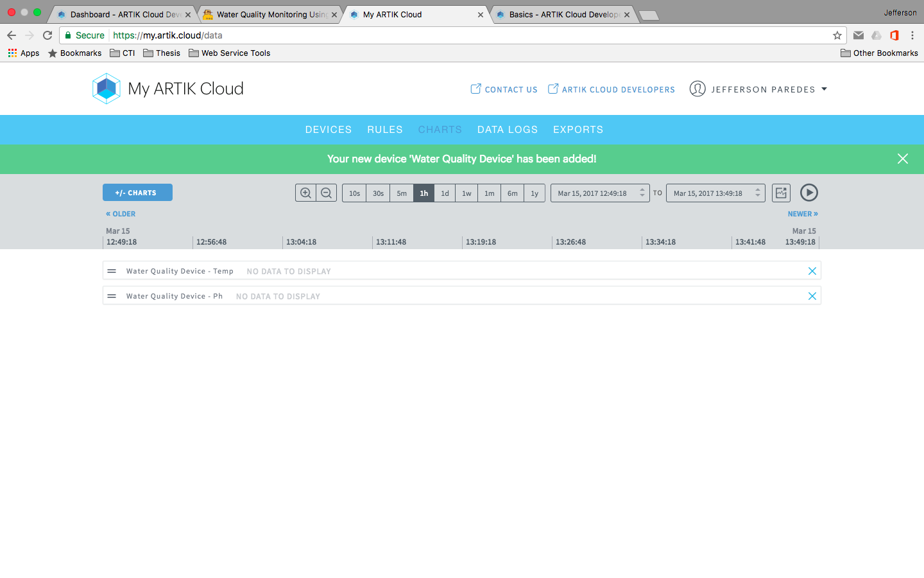The width and height of the screenshot is (924, 578).
Task: Click the Drive extension icon
Action: [x=877, y=35]
